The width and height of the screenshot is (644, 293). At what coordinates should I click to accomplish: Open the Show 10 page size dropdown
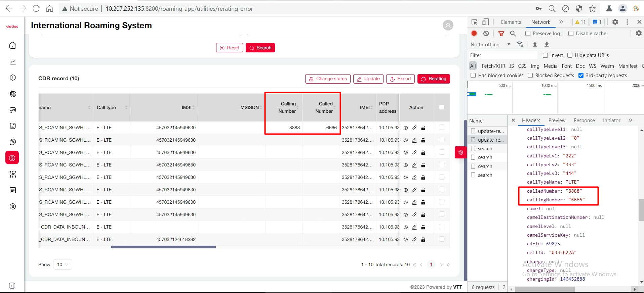63,264
